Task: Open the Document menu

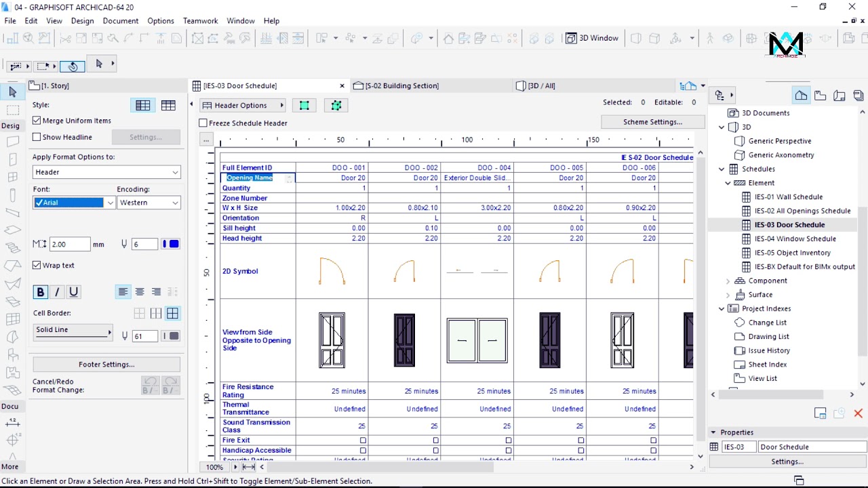Action: pos(121,21)
